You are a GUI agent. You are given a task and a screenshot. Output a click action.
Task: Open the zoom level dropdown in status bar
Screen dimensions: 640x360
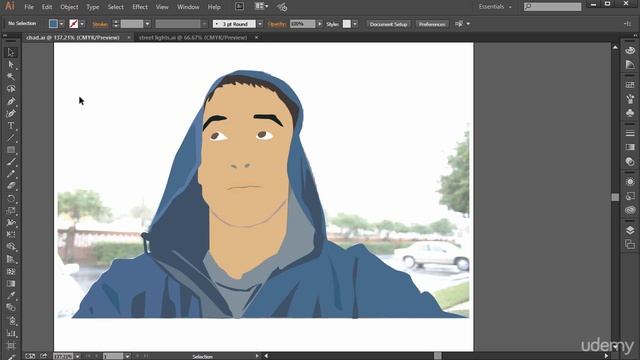tap(77, 356)
